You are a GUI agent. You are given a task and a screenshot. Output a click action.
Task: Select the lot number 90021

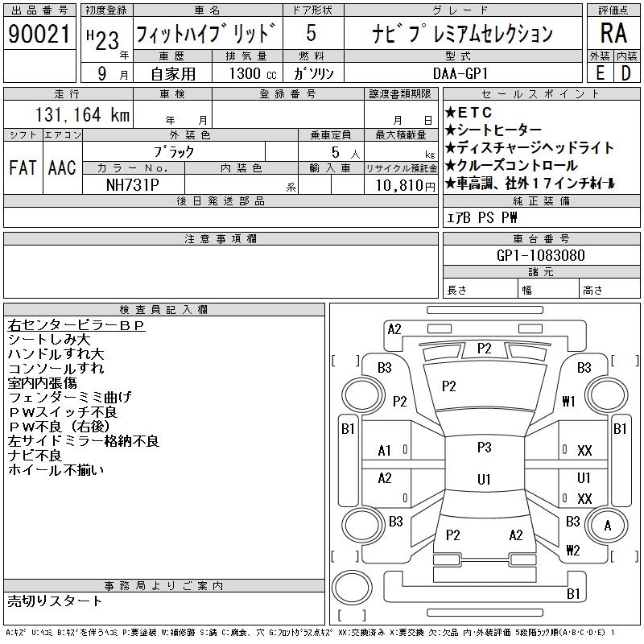point(40,35)
